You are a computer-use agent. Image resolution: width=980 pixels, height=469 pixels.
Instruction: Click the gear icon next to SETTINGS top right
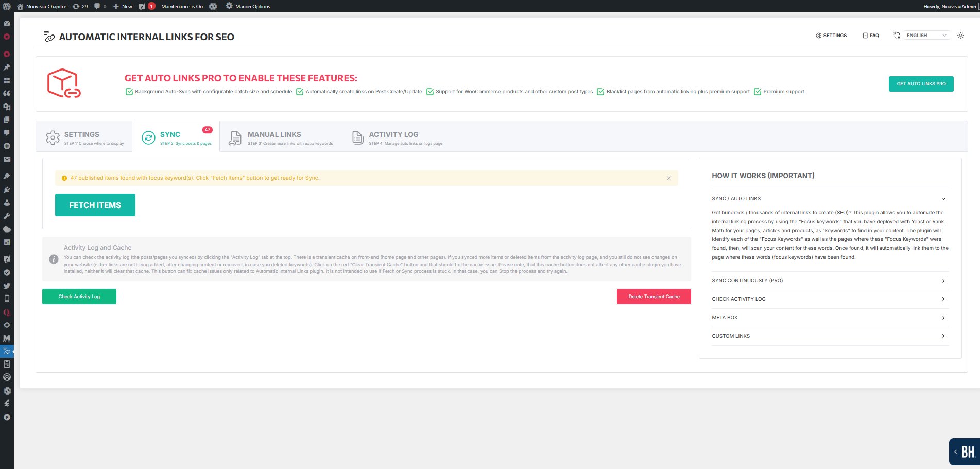click(818, 36)
